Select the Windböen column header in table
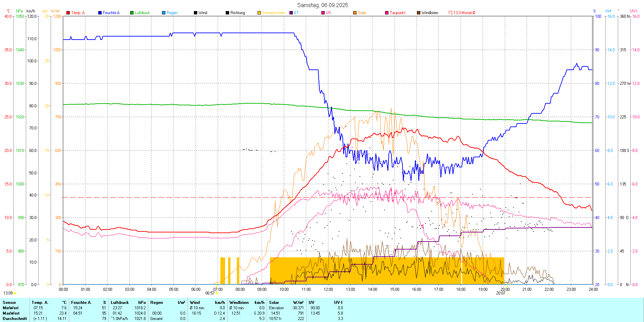The height and width of the screenshot is (322, 644). [x=239, y=303]
